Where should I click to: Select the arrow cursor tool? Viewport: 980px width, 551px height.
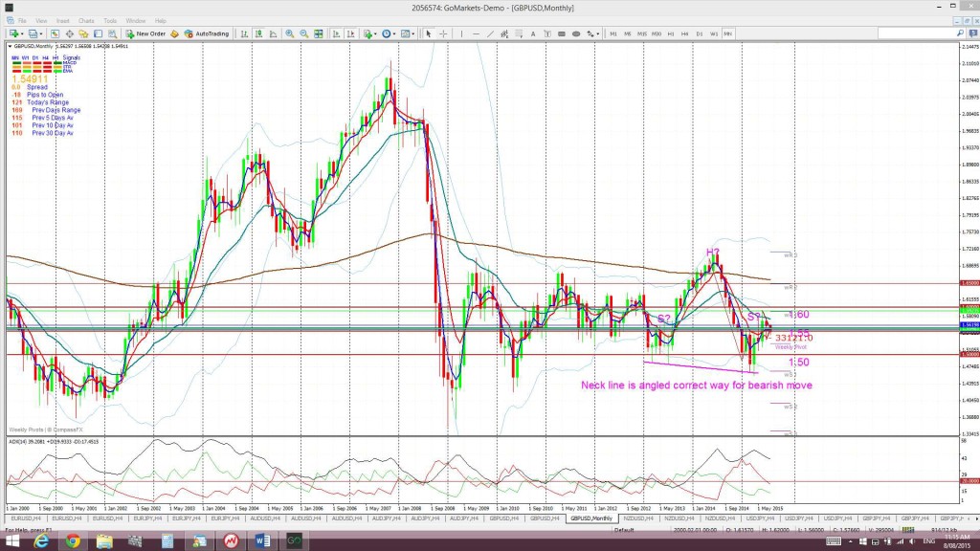(x=428, y=33)
